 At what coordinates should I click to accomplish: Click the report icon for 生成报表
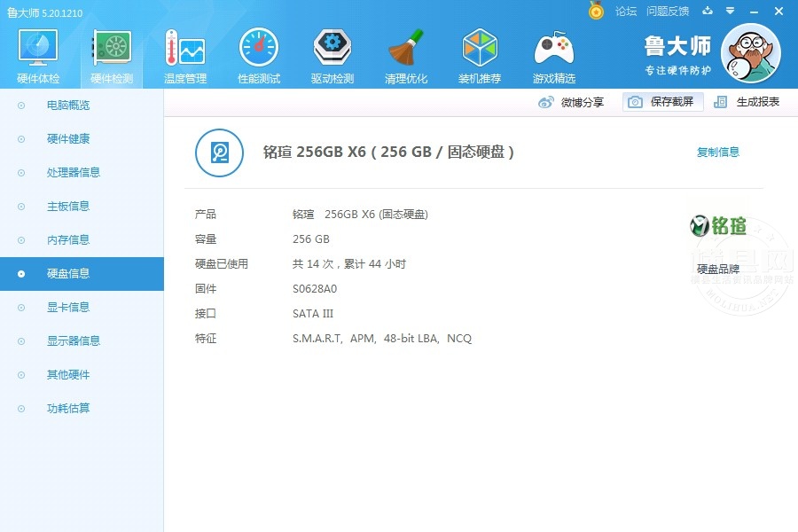[x=720, y=102]
